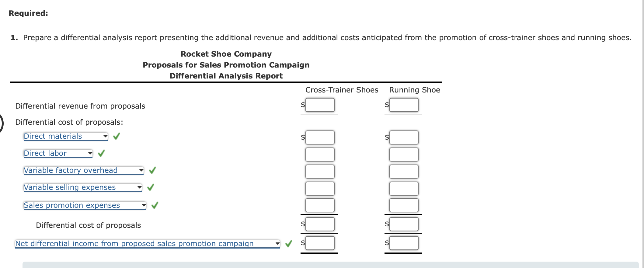Open the Direct materials dropdown
The image size is (644, 268).
click(x=105, y=136)
